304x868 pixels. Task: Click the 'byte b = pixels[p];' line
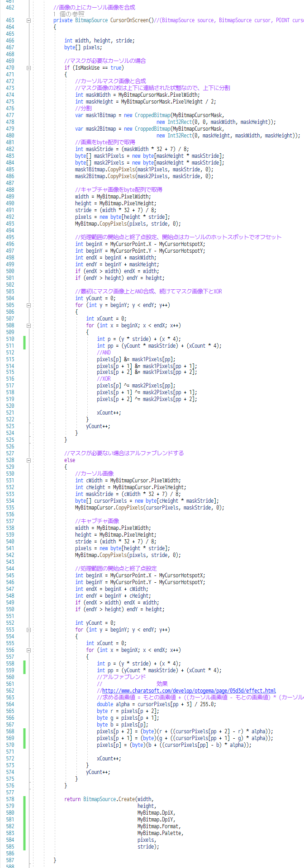[x=123, y=725]
